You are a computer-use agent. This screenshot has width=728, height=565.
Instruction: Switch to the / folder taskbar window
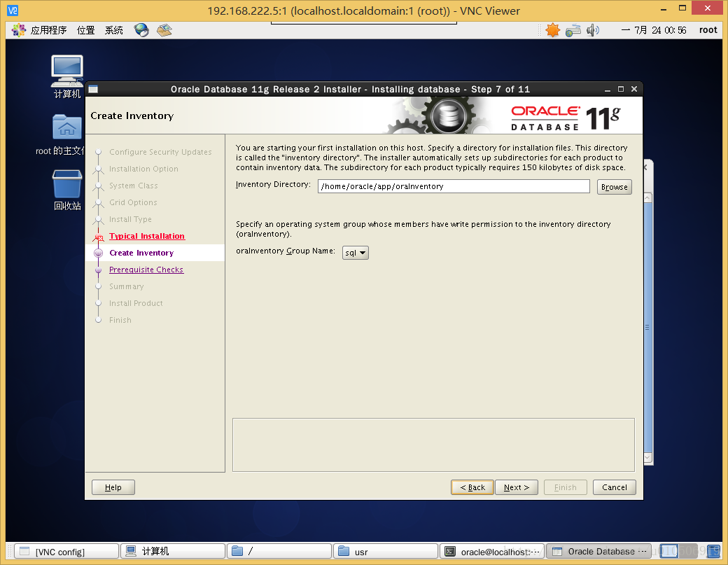coord(279,551)
